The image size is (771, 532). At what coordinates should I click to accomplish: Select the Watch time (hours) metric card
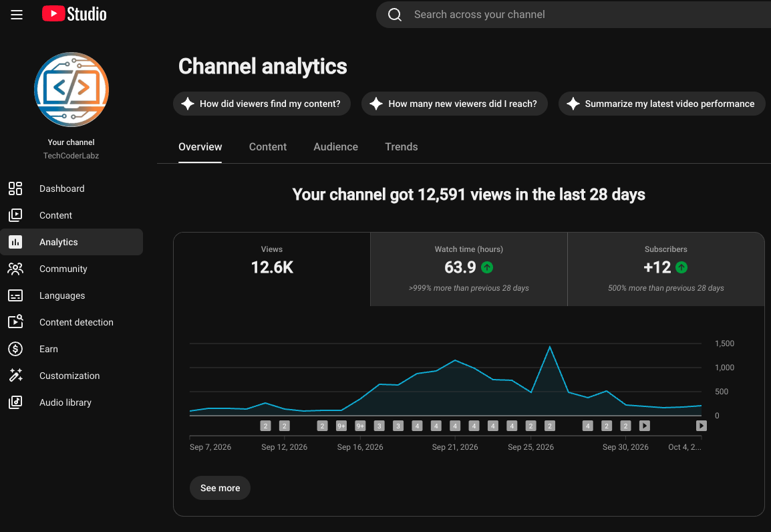(468, 269)
